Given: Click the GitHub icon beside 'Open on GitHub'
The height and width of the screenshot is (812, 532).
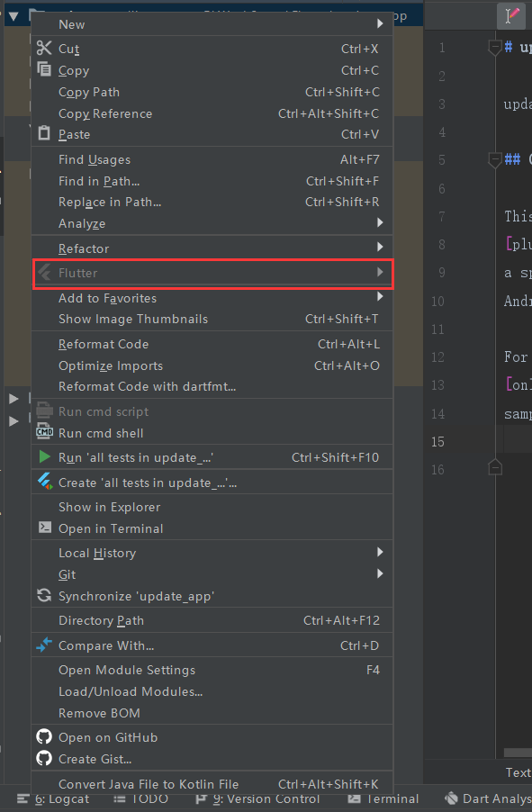Looking at the screenshot, I should pyautogui.click(x=44, y=736).
